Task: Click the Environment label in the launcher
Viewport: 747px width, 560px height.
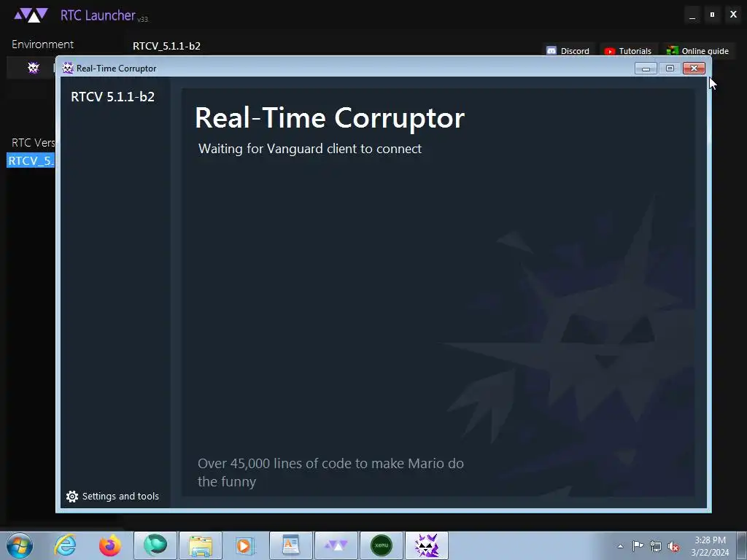Action: coord(42,44)
